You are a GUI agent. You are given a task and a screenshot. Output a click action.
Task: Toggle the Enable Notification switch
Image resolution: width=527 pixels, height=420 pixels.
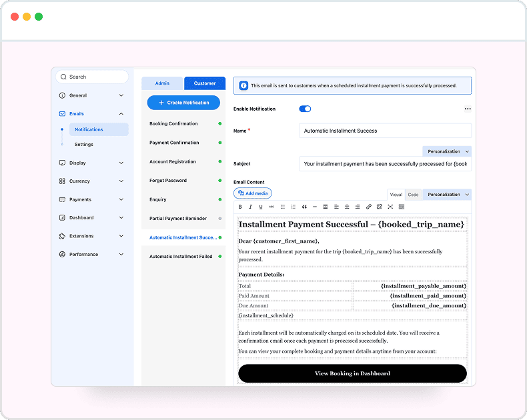tap(305, 109)
